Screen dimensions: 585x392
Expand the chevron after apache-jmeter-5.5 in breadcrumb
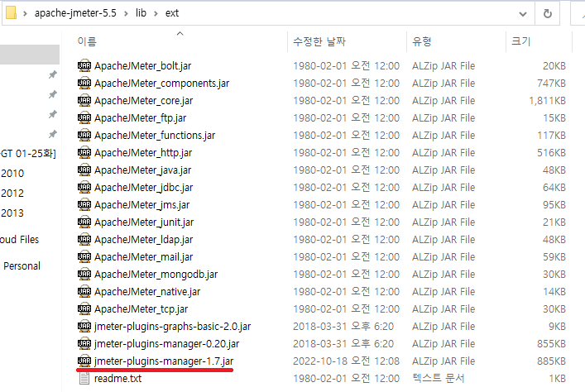click(126, 13)
